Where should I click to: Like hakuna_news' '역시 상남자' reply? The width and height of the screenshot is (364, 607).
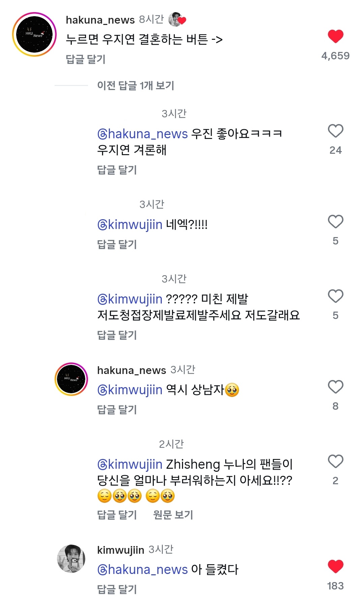(x=335, y=387)
